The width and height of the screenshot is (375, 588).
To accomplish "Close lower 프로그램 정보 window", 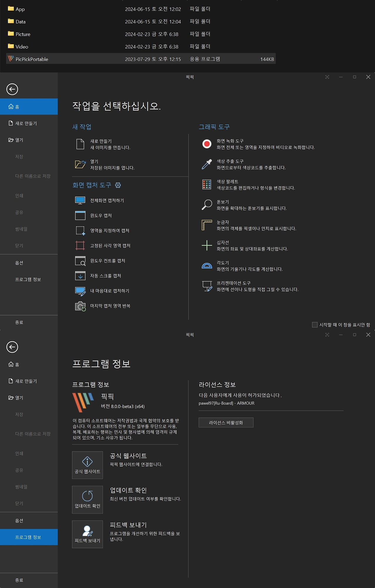I will coord(368,335).
